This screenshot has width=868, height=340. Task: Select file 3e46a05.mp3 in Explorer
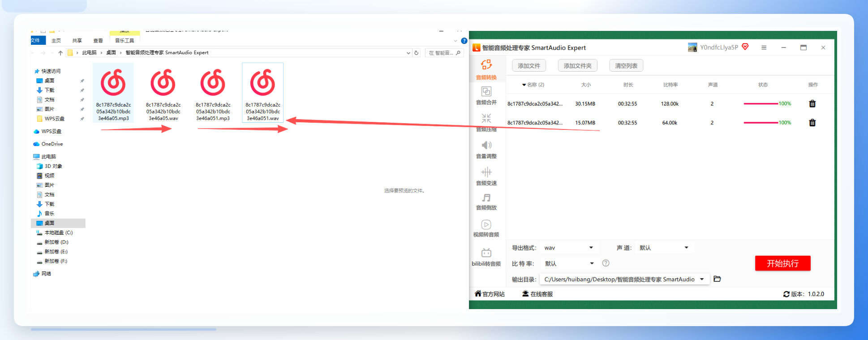113,93
